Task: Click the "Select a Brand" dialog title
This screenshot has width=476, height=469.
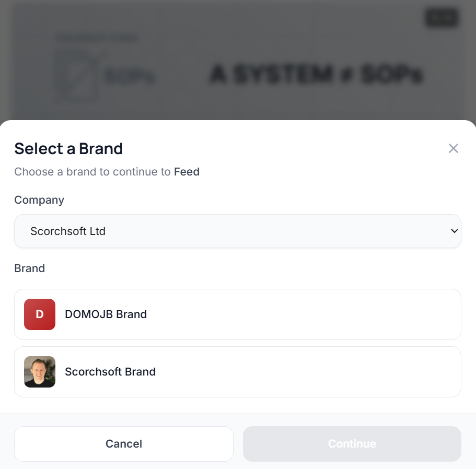Action: tap(68, 149)
